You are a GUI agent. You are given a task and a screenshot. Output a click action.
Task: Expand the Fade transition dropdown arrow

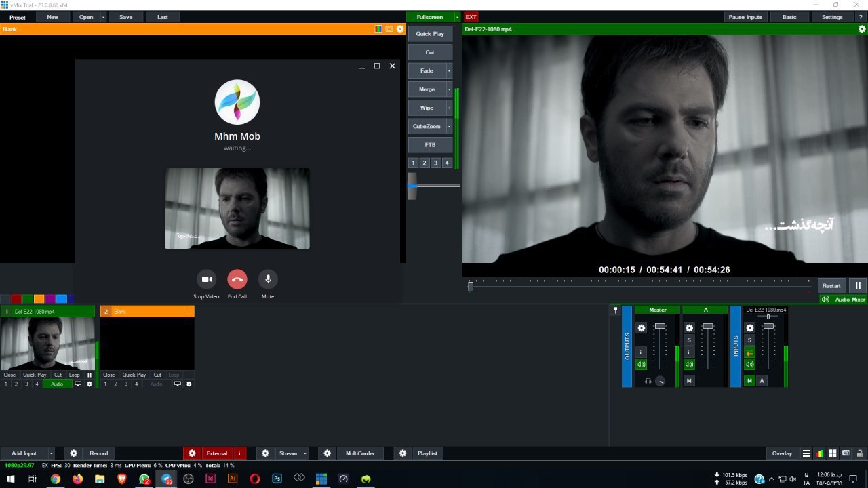449,70
